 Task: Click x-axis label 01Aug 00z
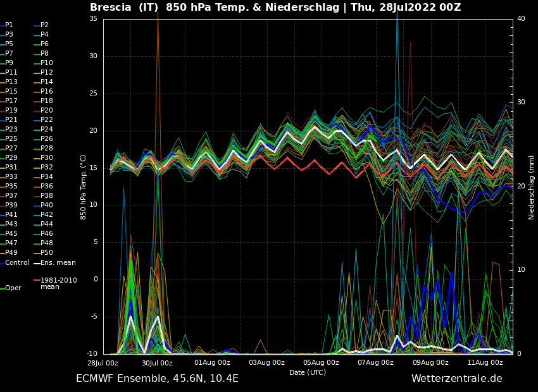(x=212, y=362)
